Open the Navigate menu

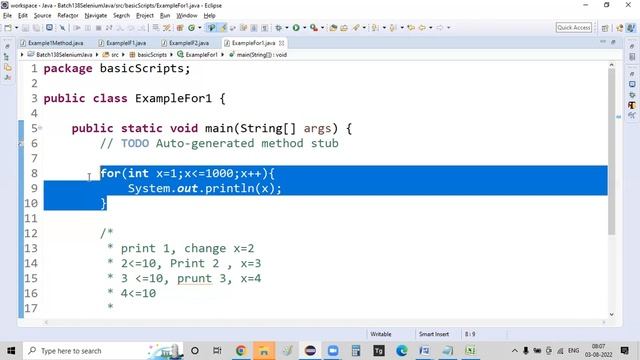point(96,16)
